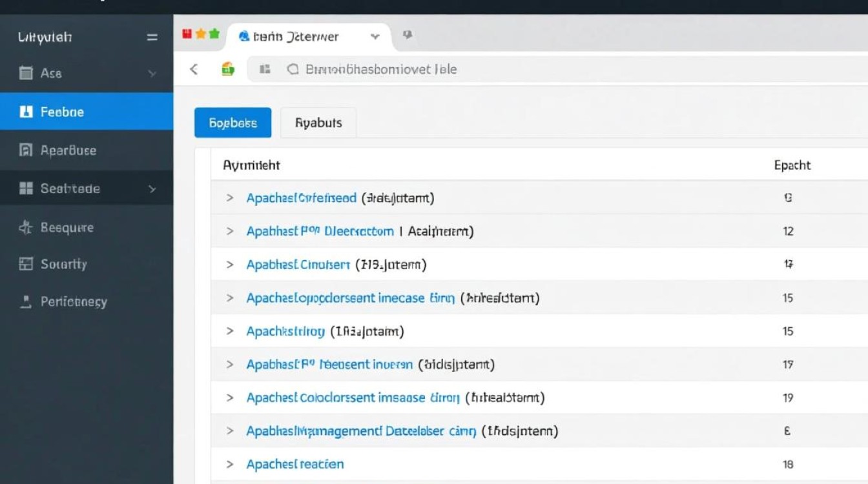Click the pin icon next to browser tab

[407, 35]
